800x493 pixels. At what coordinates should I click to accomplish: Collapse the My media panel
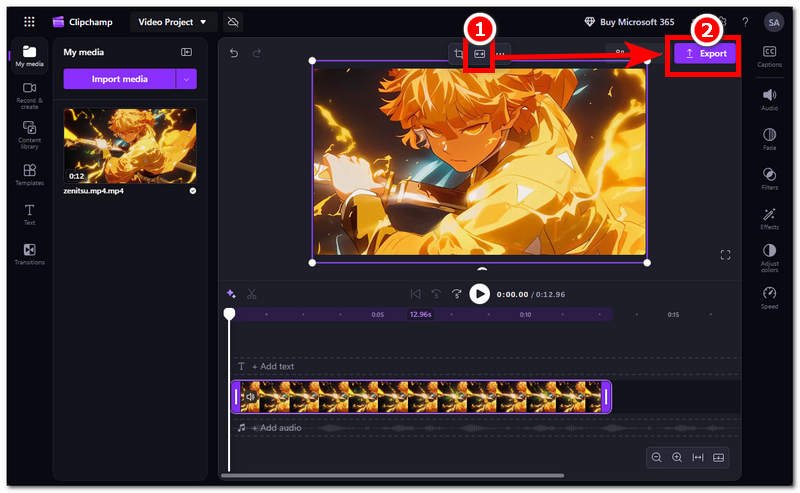coord(187,52)
